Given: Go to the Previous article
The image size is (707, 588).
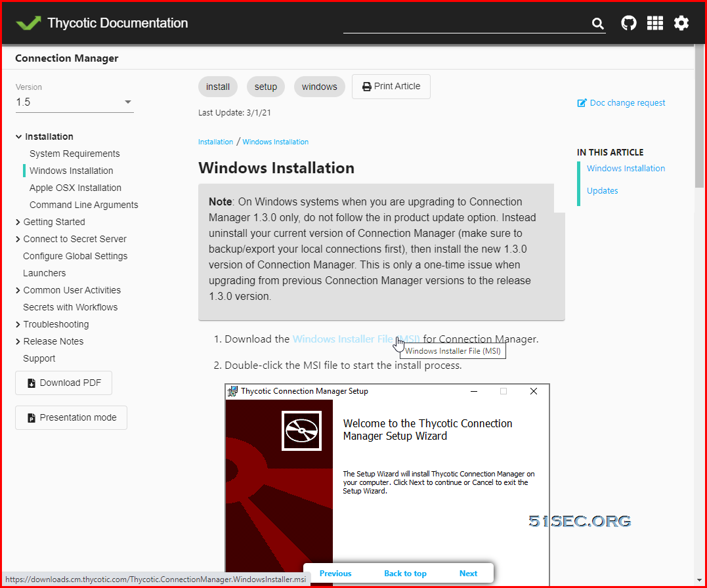Looking at the screenshot, I should (335, 574).
